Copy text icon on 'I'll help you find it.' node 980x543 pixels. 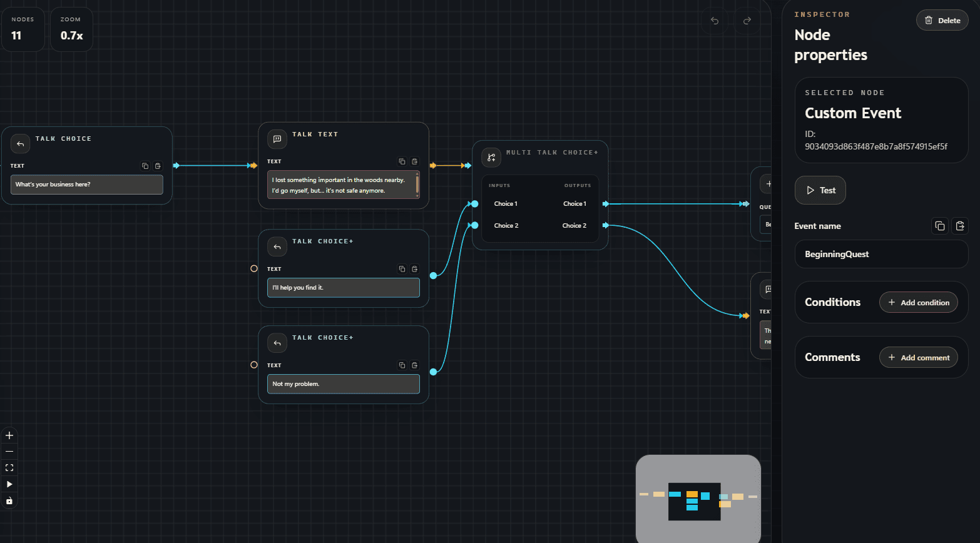tap(402, 269)
